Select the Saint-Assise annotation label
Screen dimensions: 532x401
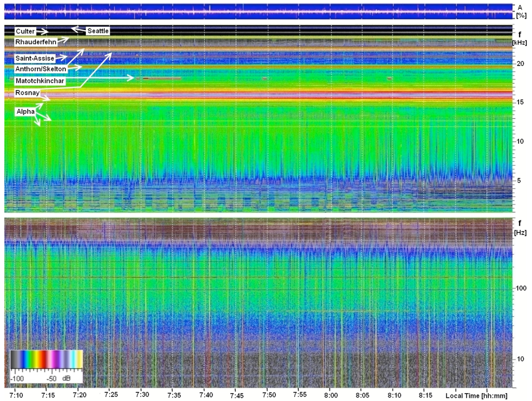[35, 58]
